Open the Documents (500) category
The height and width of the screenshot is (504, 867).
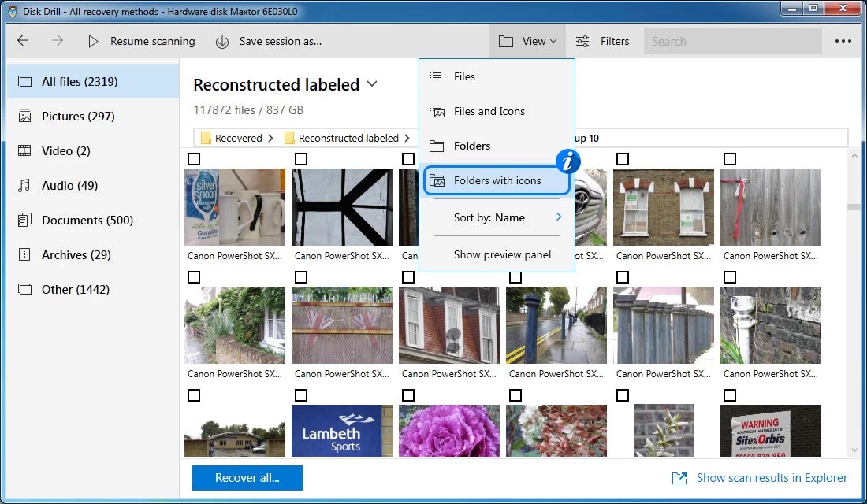(x=93, y=220)
